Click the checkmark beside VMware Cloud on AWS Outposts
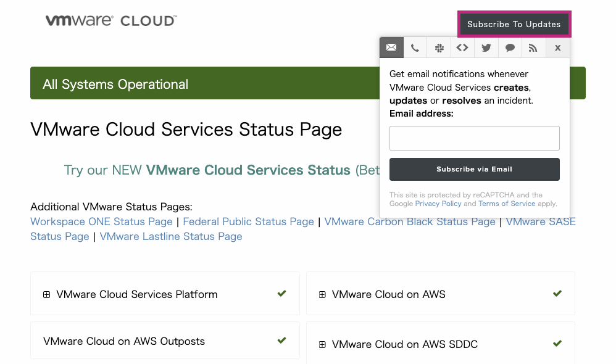616x364 pixels. tap(282, 340)
